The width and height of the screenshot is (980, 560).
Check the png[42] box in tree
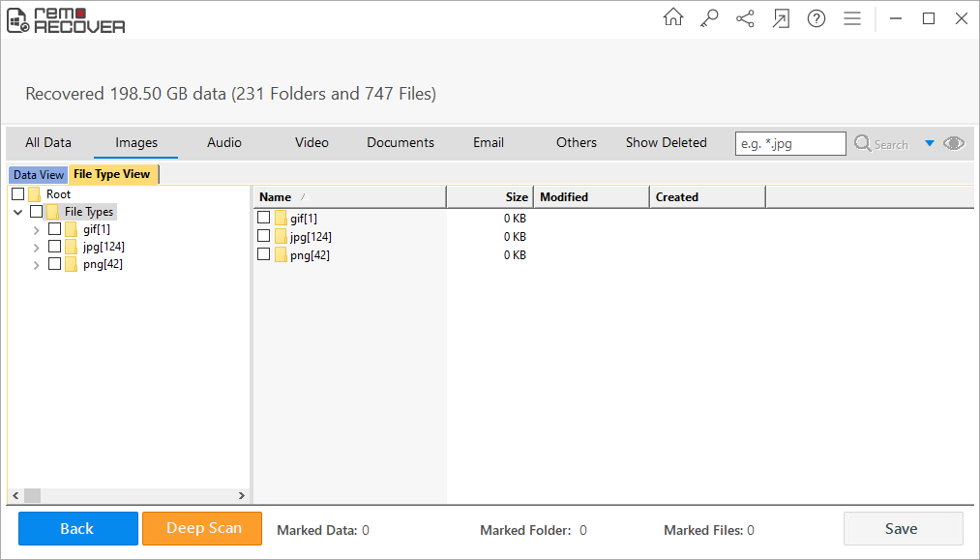click(55, 264)
